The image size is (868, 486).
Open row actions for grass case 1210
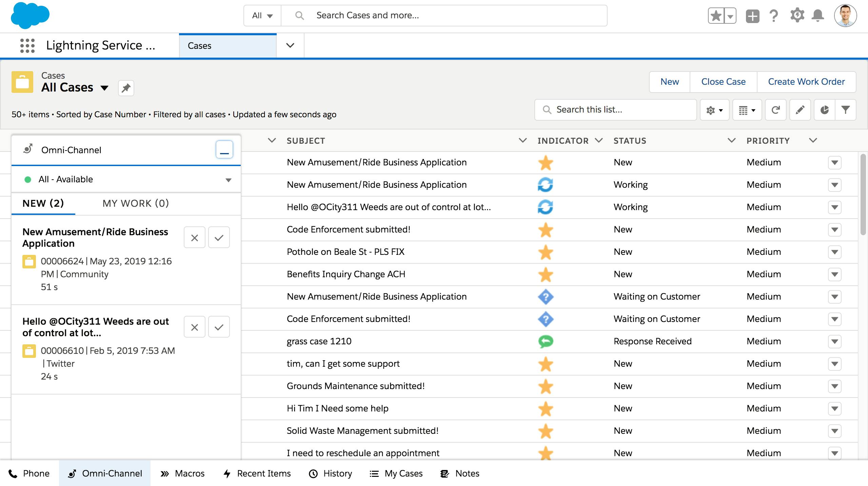click(835, 341)
